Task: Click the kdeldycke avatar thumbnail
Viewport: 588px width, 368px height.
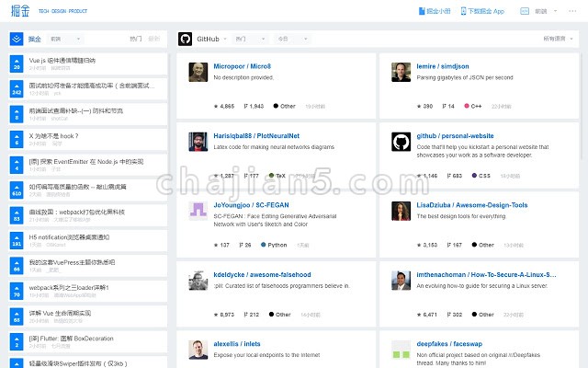Action: pyautogui.click(x=198, y=281)
